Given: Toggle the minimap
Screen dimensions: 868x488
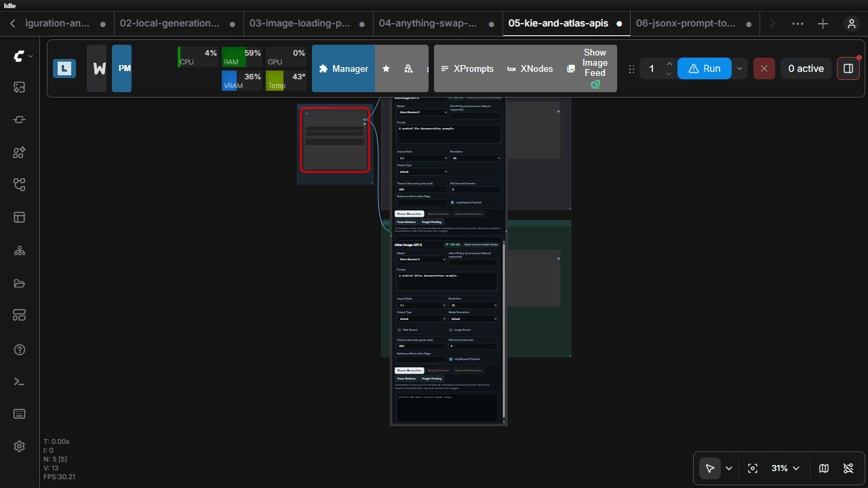Looking at the screenshot, I should [x=824, y=468].
